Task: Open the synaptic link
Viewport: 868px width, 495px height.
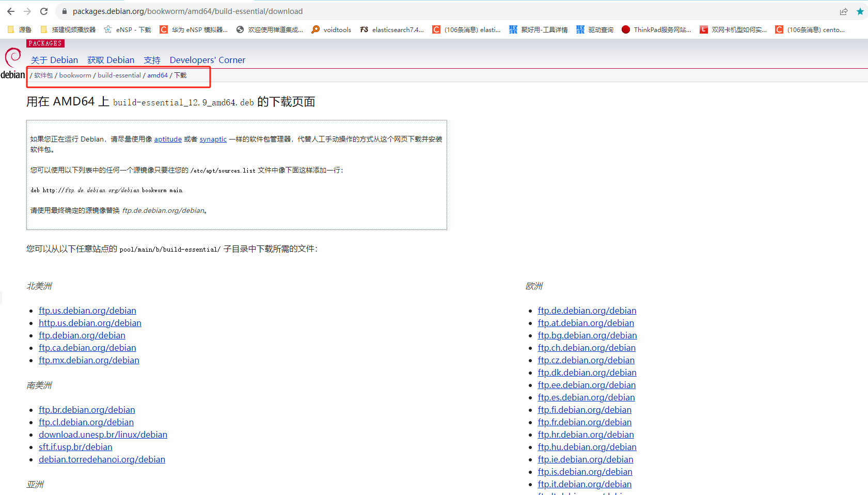Action: coord(213,139)
